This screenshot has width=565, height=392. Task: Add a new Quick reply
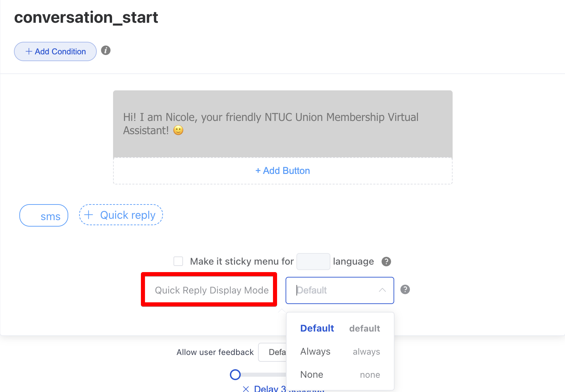tap(121, 215)
